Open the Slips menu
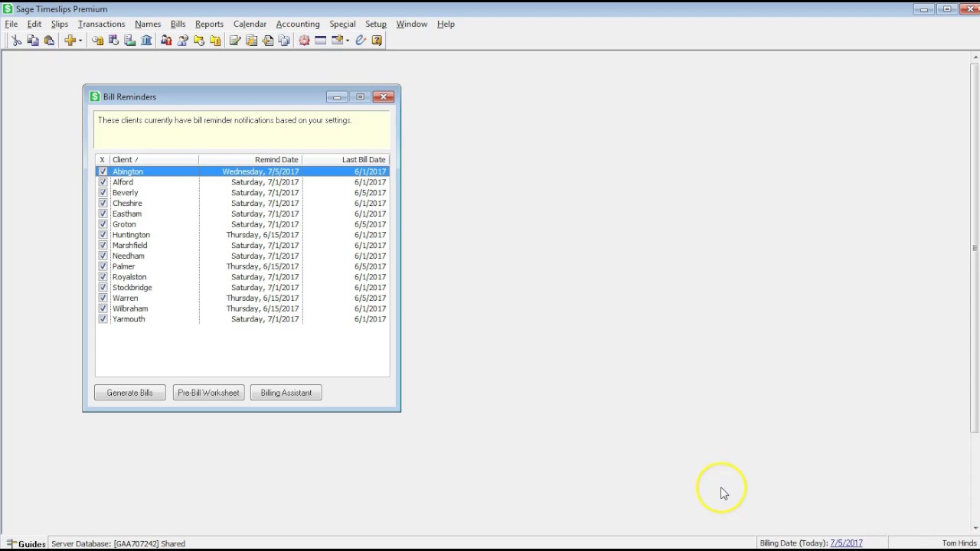This screenshot has width=980, height=551. point(60,24)
